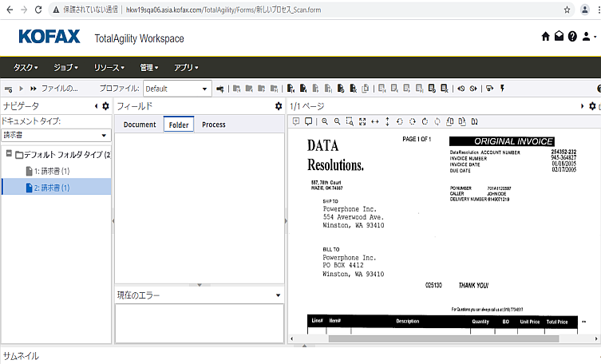Open the 管理 menu
This screenshot has width=601, height=364.
click(x=148, y=67)
